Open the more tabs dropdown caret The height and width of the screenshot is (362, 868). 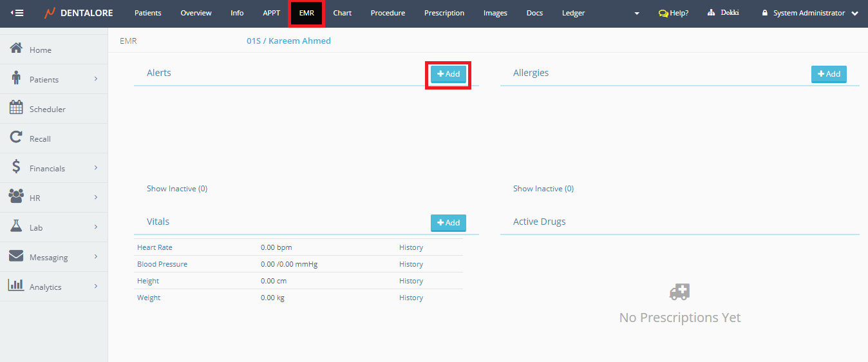[x=637, y=14]
